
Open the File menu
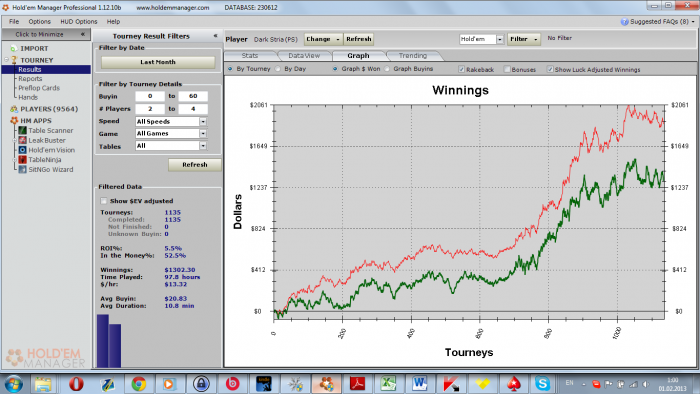[14, 21]
